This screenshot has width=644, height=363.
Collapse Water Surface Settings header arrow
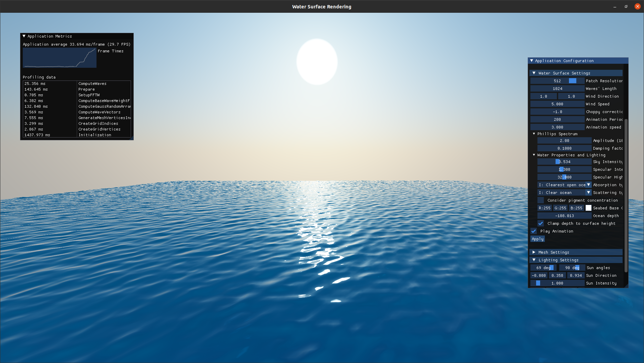click(534, 73)
